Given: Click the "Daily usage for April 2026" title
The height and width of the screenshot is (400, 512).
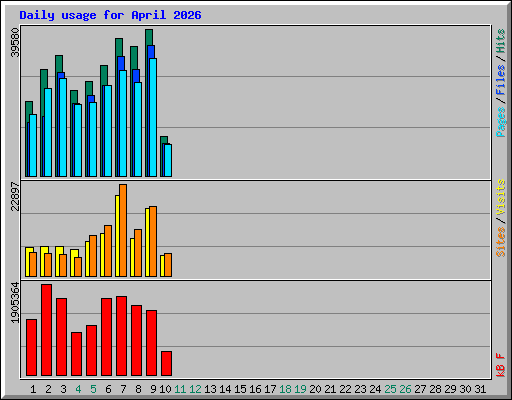Looking at the screenshot, I should pos(110,15).
